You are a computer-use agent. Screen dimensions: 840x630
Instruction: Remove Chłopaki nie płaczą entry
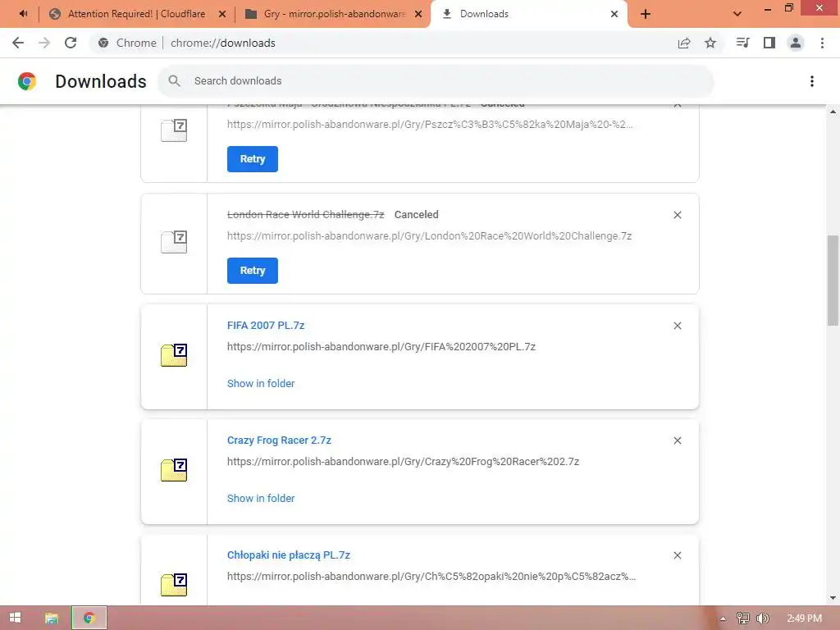pyautogui.click(x=677, y=555)
